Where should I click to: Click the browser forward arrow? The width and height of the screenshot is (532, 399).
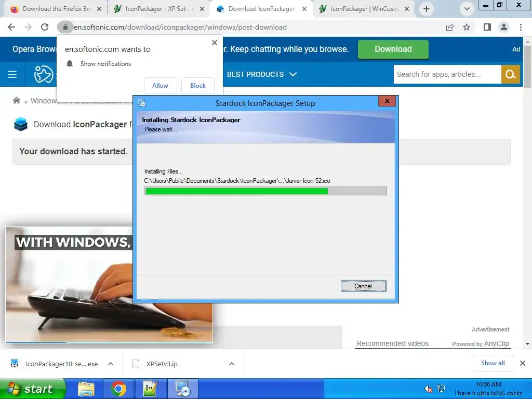(x=28, y=27)
